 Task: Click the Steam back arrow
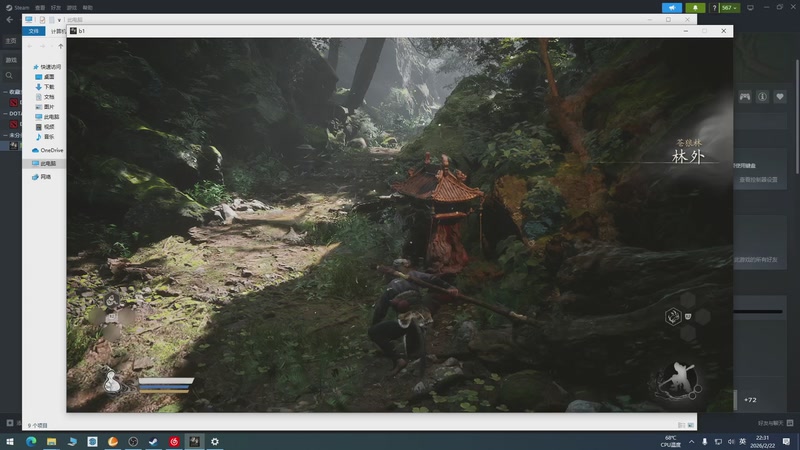pos(10,20)
